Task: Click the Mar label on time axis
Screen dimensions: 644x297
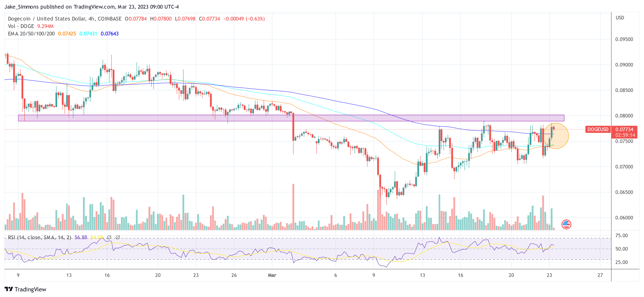Action: click(x=272, y=275)
